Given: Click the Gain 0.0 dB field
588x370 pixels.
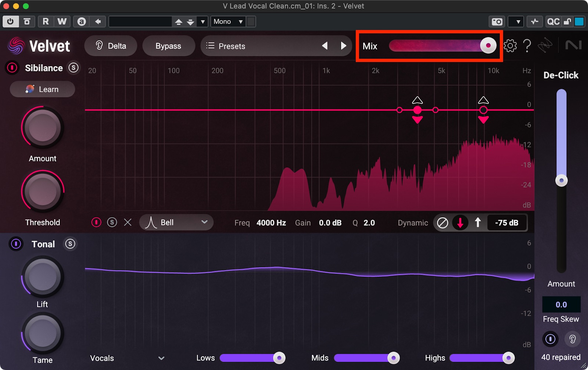Looking at the screenshot, I should coord(330,223).
